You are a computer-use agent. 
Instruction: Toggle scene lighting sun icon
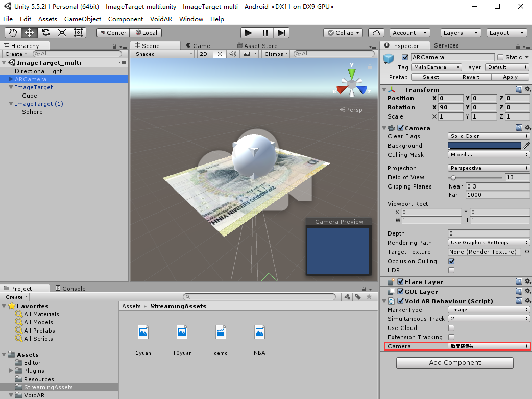pyautogui.click(x=220, y=54)
